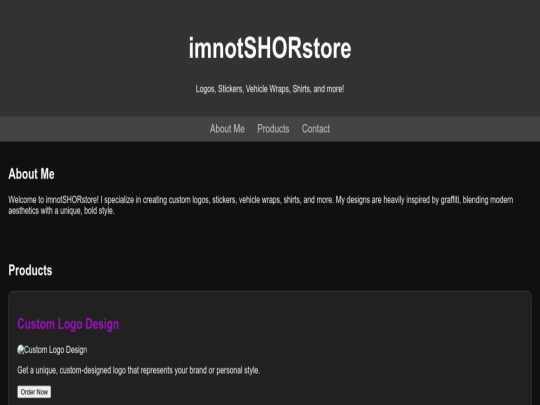The image size is (540, 405).
Task: Click the Order Now button
Action: (x=34, y=392)
